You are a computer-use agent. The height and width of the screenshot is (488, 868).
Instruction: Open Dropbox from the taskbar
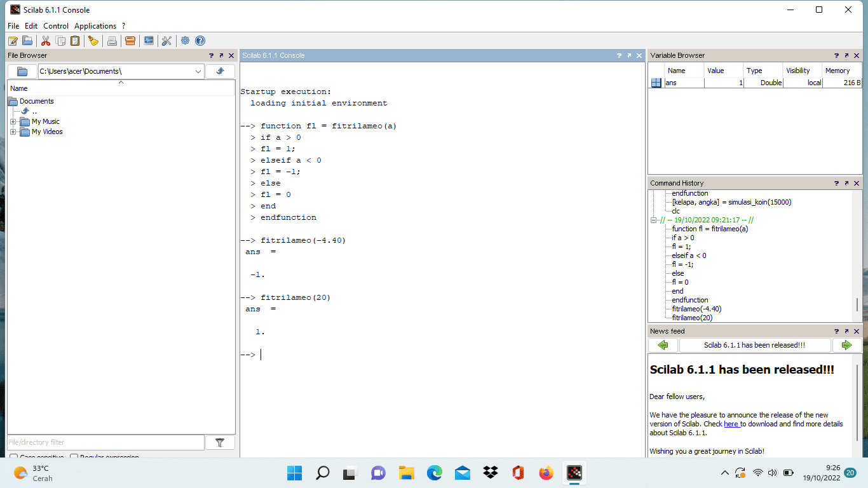tap(490, 473)
